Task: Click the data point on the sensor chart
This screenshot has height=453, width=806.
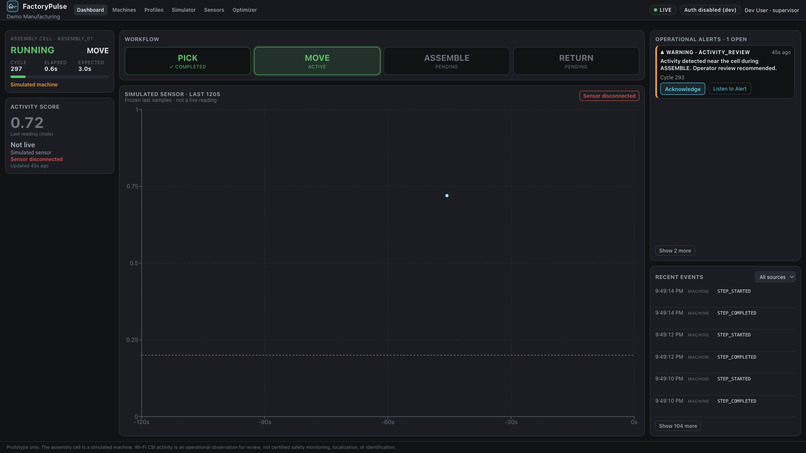Action: pos(447,196)
